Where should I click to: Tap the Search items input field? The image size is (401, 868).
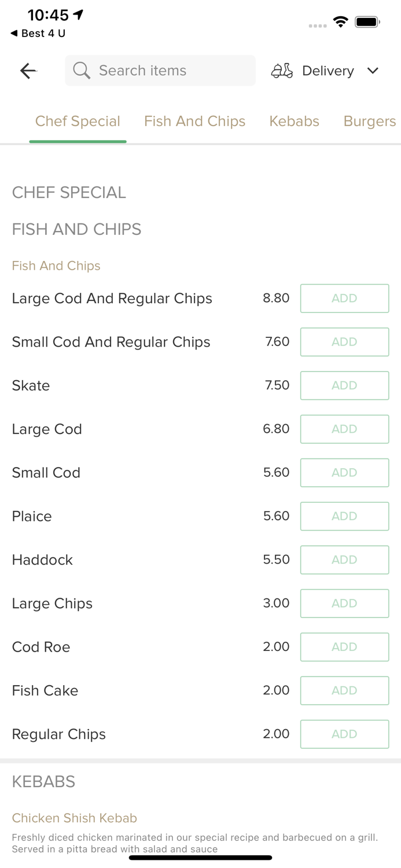160,71
